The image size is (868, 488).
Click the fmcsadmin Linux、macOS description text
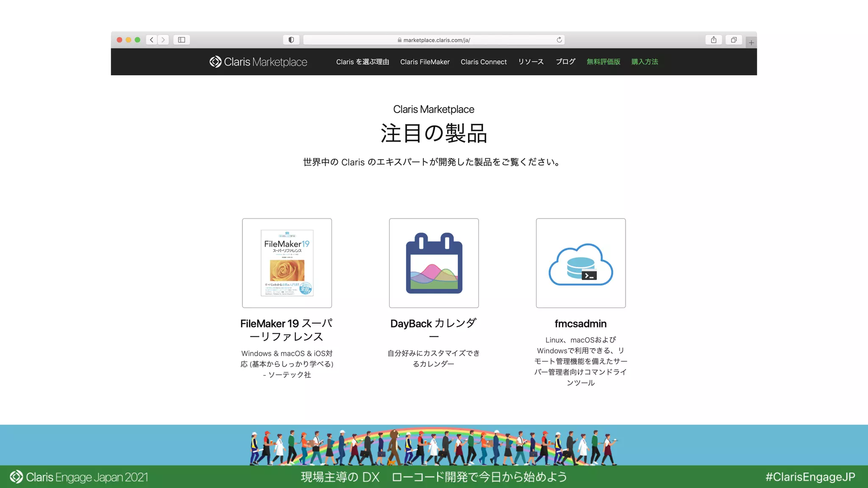(581, 361)
